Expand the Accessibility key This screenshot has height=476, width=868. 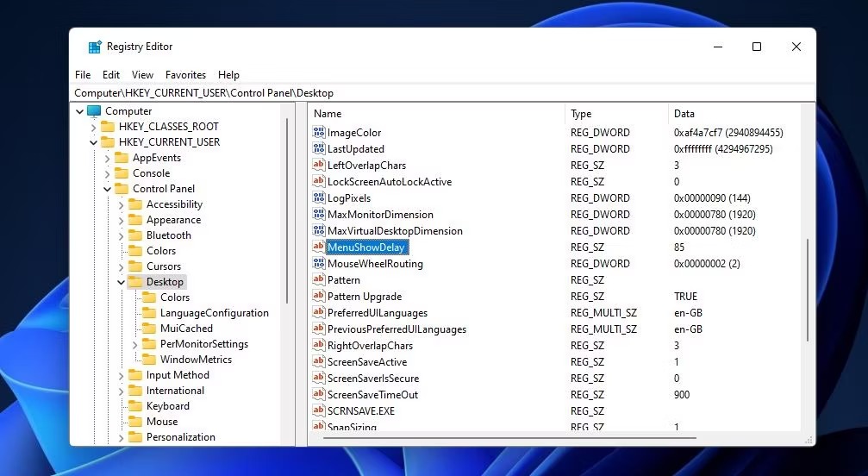[x=122, y=204]
